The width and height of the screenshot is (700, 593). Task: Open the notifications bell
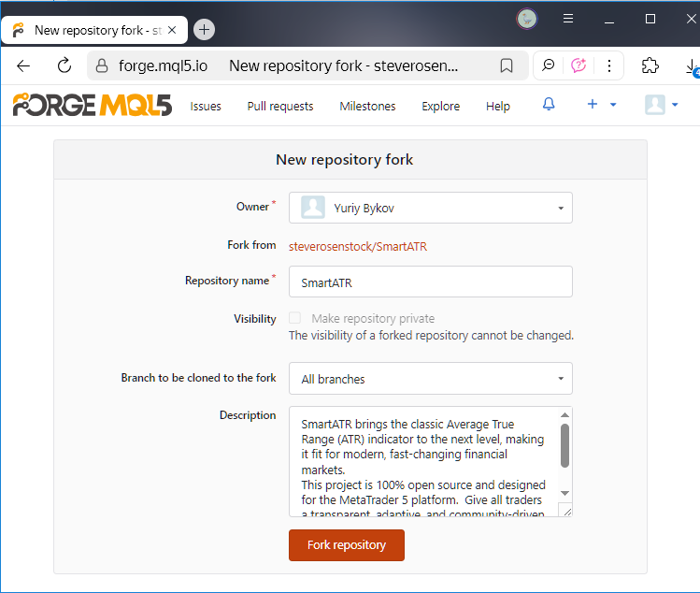[549, 105]
